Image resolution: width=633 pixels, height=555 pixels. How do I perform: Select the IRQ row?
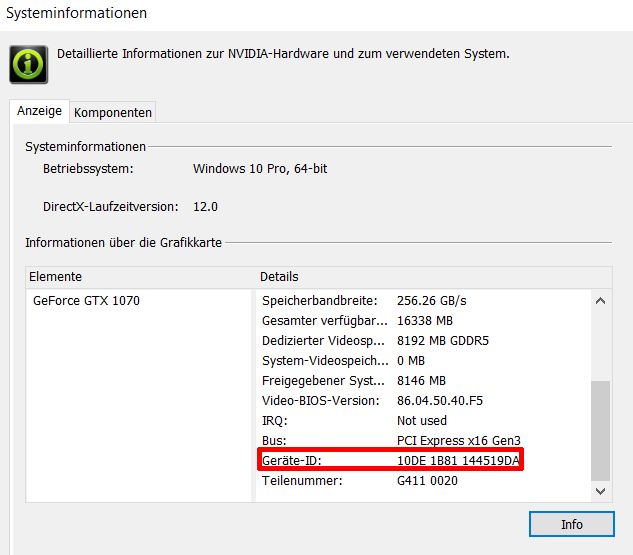tap(423, 421)
